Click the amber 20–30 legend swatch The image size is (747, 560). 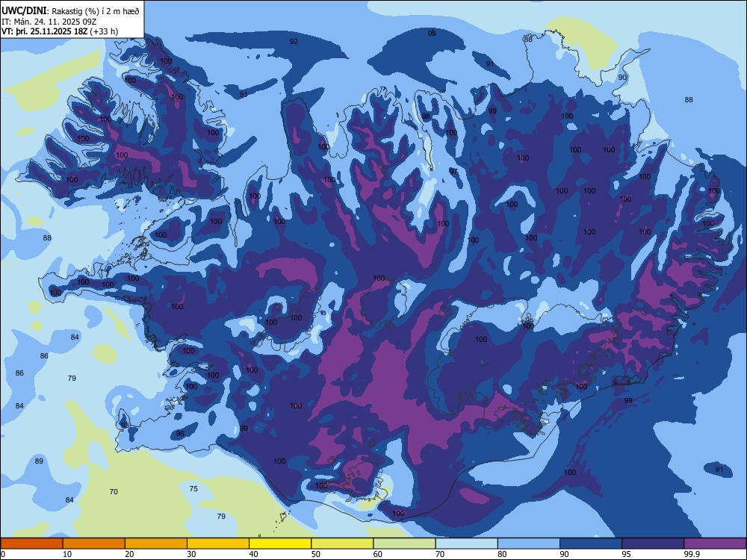[156, 544]
